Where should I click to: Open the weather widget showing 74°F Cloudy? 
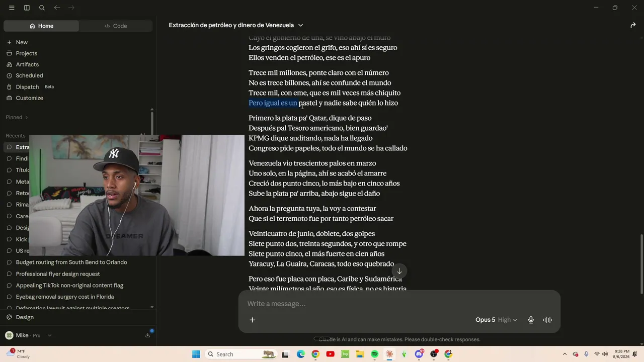[19, 353]
